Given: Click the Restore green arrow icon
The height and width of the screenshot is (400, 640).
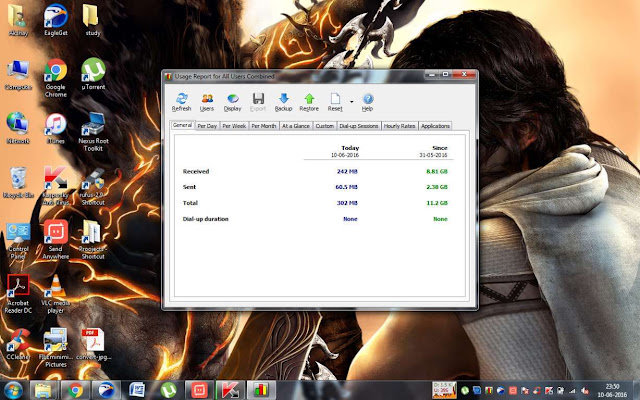Looking at the screenshot, I should [x=309, y=102].
